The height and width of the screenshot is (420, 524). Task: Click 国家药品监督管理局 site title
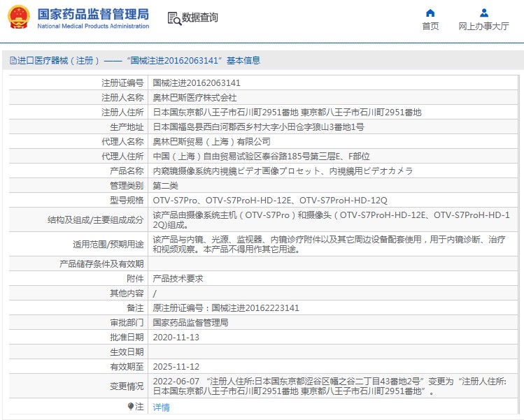93,15
